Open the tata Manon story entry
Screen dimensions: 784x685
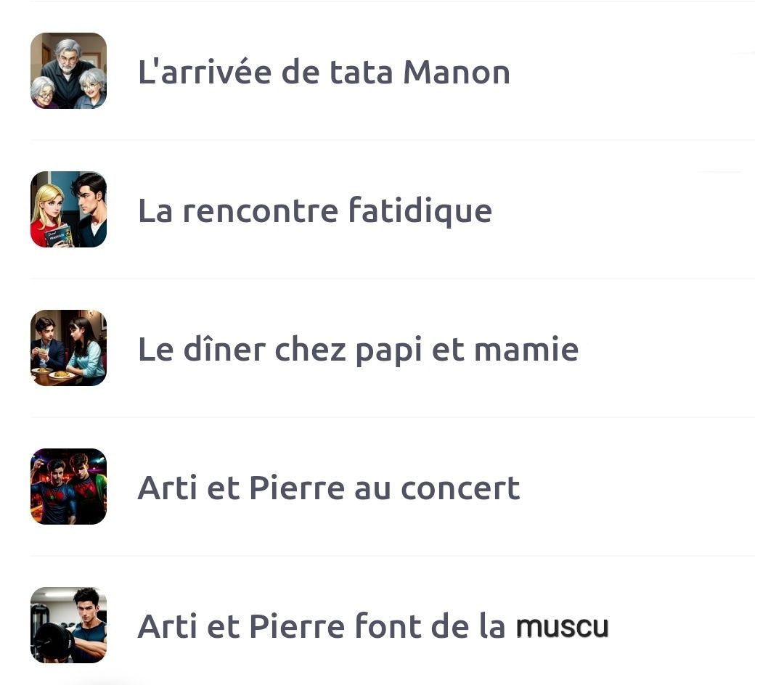[x=392, y=71]
